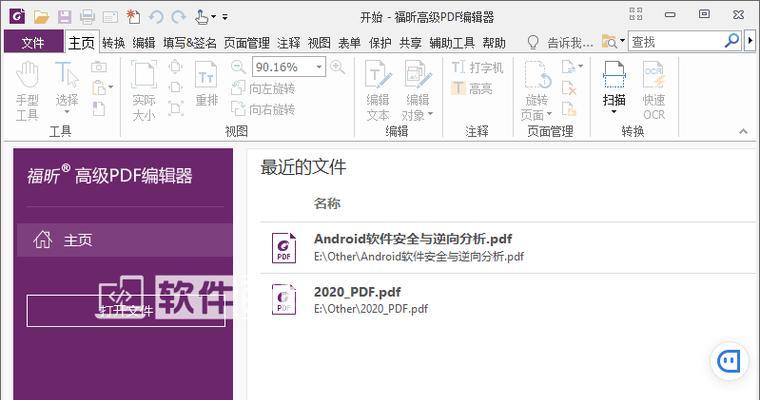Click the 扫描 scan button

tap(614, 87)
